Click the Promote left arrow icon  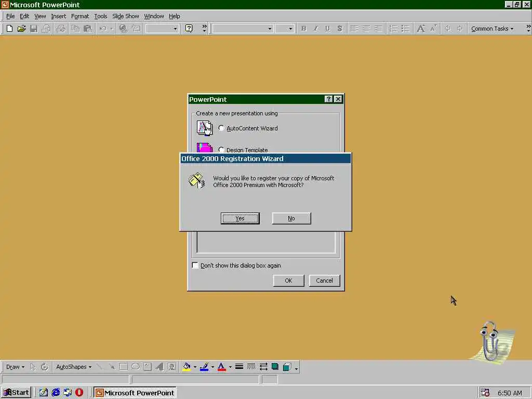[x=448, y=29]
